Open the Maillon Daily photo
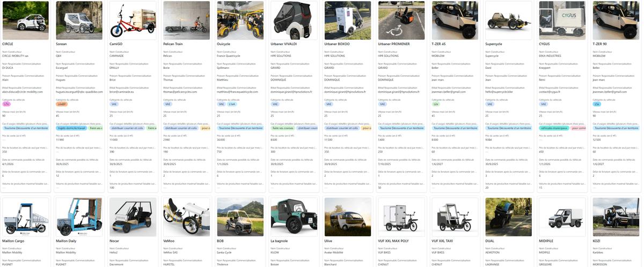 (79, 217)
